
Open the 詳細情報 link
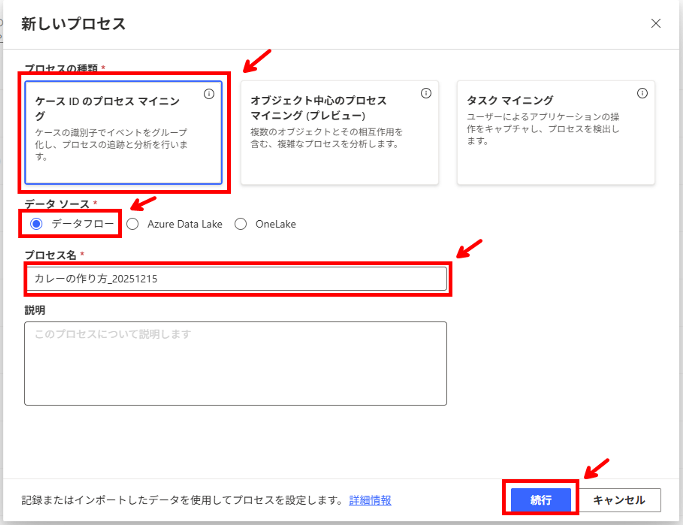coord(370,500)
